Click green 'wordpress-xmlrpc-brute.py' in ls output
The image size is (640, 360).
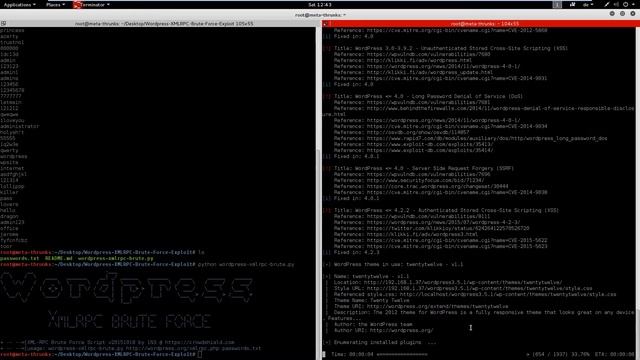(116, 258)
